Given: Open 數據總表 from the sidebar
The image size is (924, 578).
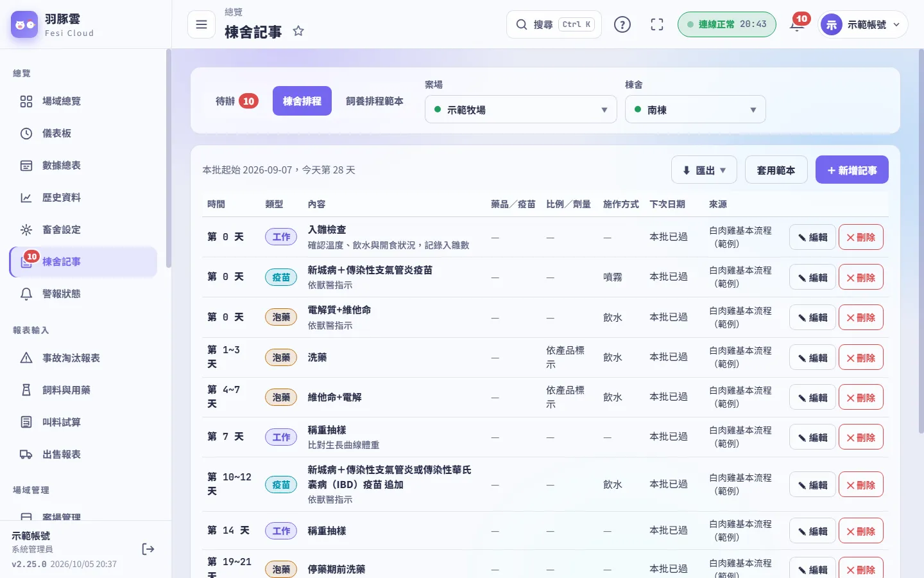Looking at the screenshot, I should [x=83, y=166].
